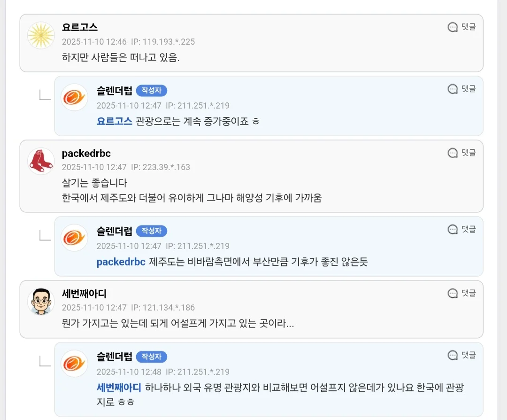Open the blue 세번째아디 mention link
The width and height of the screenshot is (507, 420).
[x=119, y=388]
